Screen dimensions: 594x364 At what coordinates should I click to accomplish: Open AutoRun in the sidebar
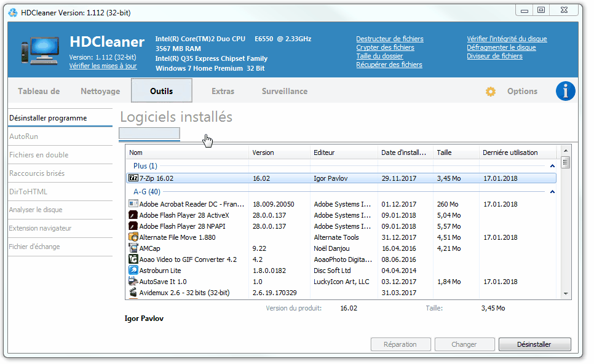(x=60, y=136)
